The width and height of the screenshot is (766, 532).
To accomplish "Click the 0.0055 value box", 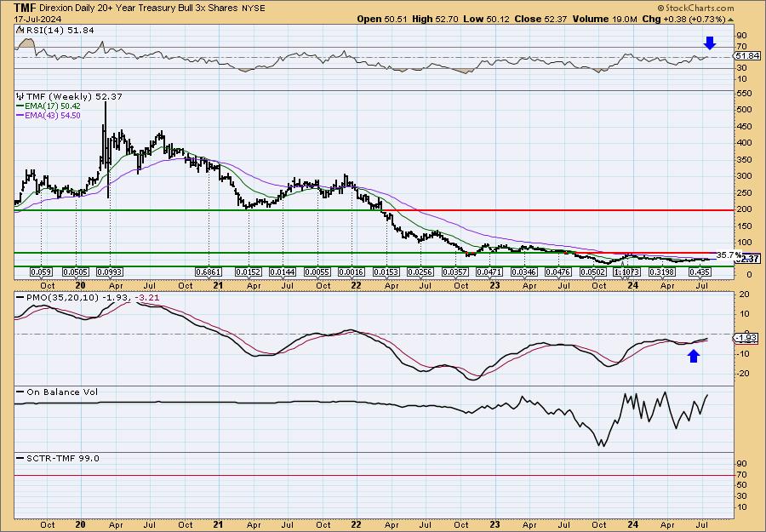I will point(317,272).
